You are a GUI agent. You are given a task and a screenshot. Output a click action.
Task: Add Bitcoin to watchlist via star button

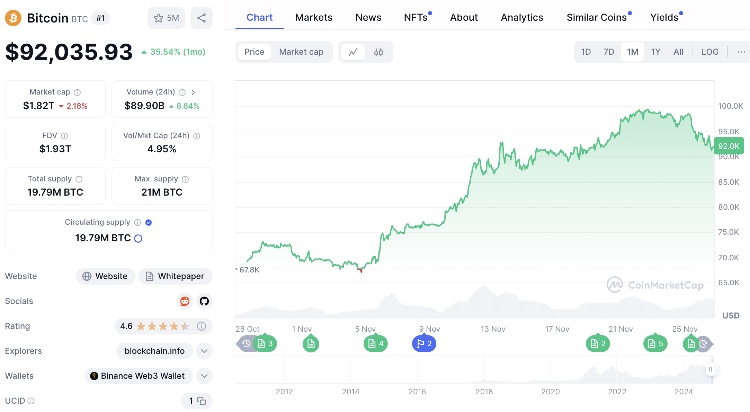pyautogui.click(x=166, y=18)
